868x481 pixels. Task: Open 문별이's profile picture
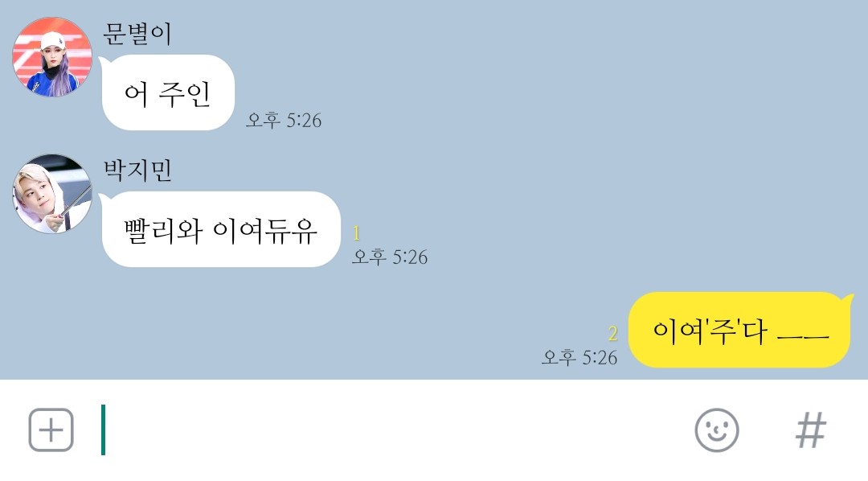52,56
